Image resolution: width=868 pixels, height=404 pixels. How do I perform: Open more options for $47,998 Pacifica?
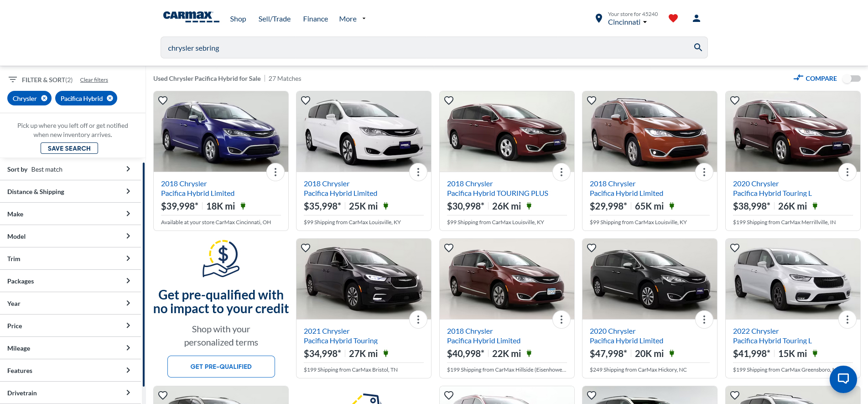[704, 320]
